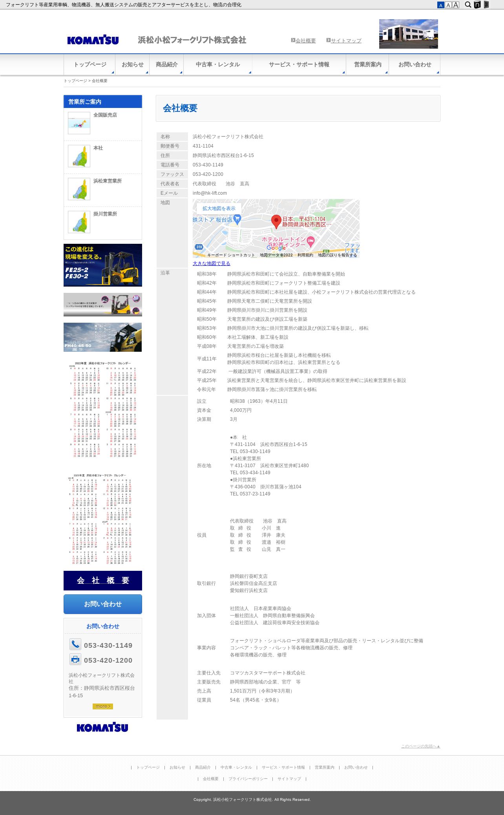
Task: Click 地図の誤りを報告する on the map
Action: [338, 255]
